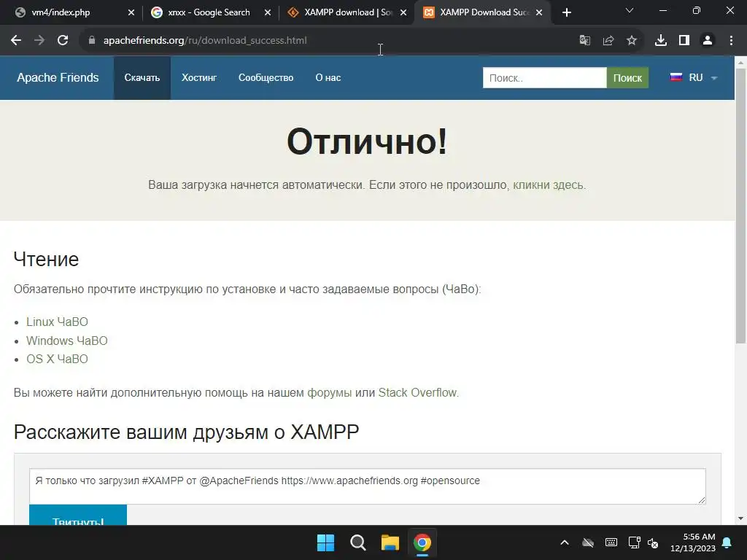Image resolution: width=747 pixels, height=560 pixels.
Task: Click the scrollbar down arrow
Action: 741,518
